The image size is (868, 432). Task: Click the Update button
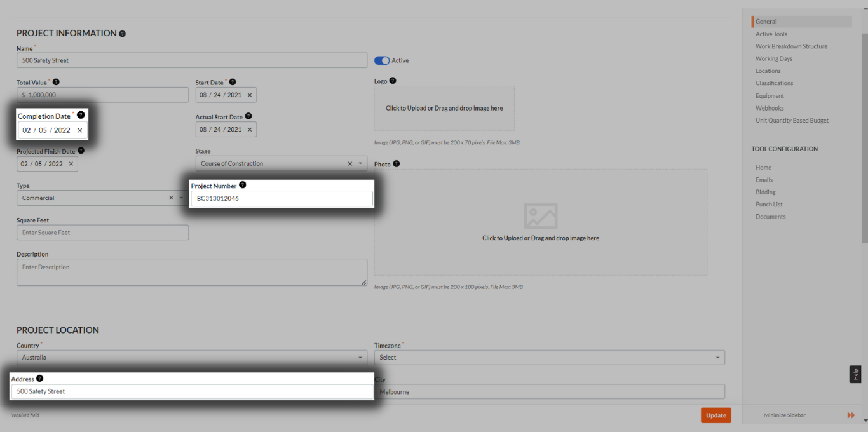715,415
